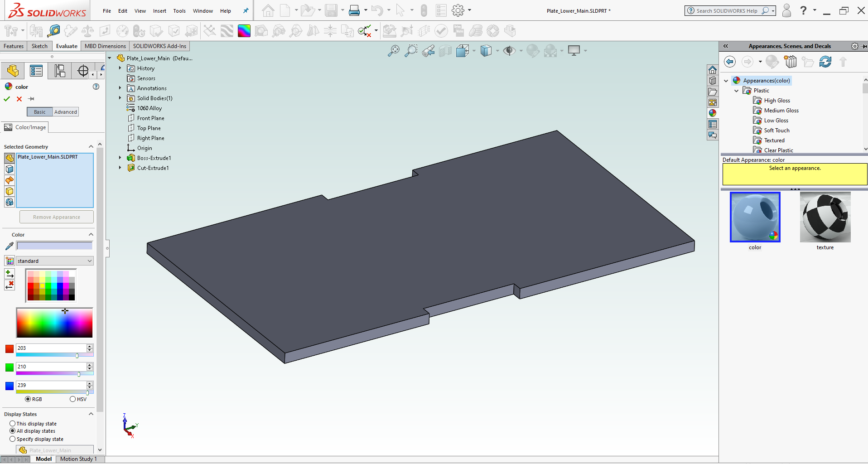This screenshot has height=464, width=868.
Task: Switch to the Sketch tab
Action: click(39, 46)
